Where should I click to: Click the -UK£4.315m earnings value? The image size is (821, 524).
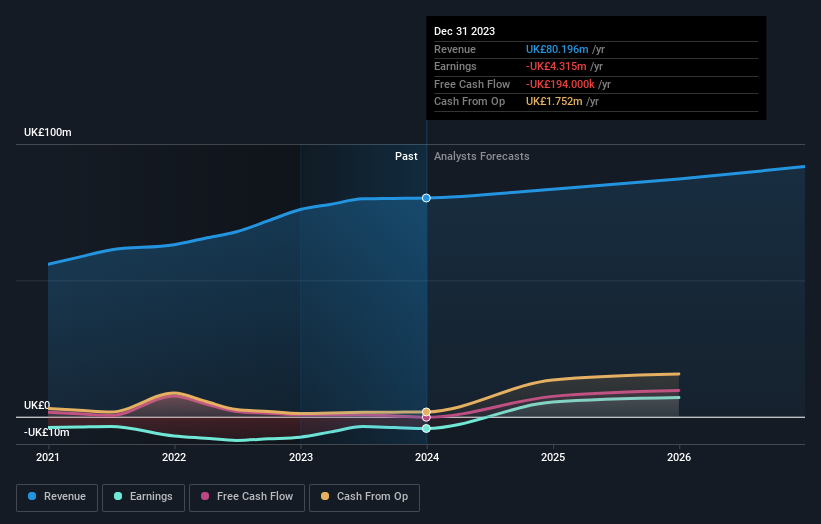[x=556, y=66]
